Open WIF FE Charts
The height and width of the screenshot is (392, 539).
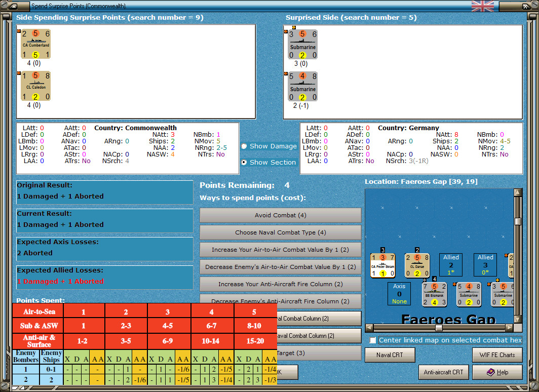coord(497,355)
